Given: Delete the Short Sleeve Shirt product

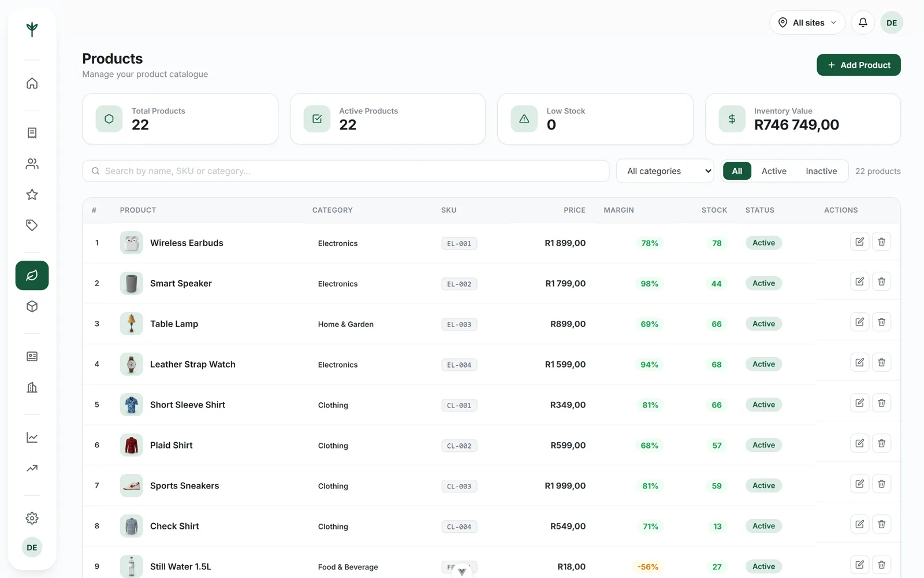Looking at the screenshot, I should 881,403.
